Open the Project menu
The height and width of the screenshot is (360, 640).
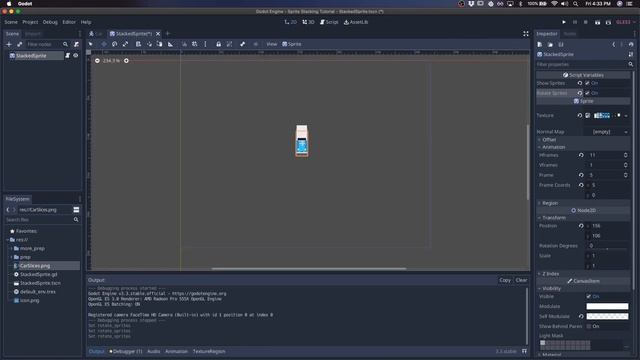[30, 22]
